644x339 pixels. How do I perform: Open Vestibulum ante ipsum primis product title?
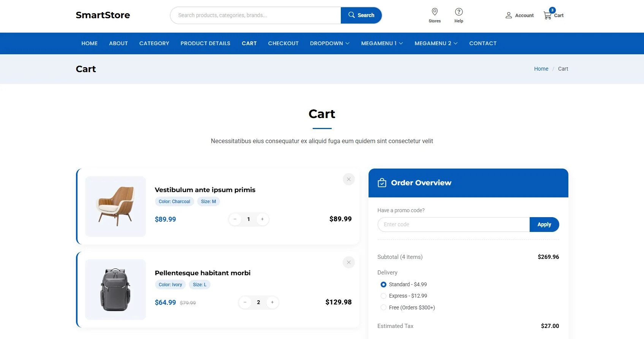(x=205, y=190)
